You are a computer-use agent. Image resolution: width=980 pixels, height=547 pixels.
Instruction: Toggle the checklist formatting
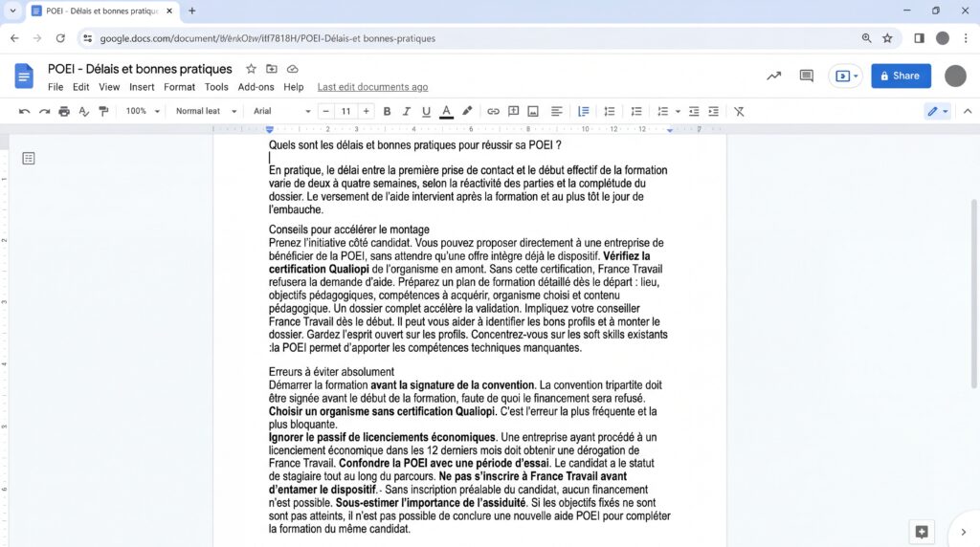(x=610, y=111)
